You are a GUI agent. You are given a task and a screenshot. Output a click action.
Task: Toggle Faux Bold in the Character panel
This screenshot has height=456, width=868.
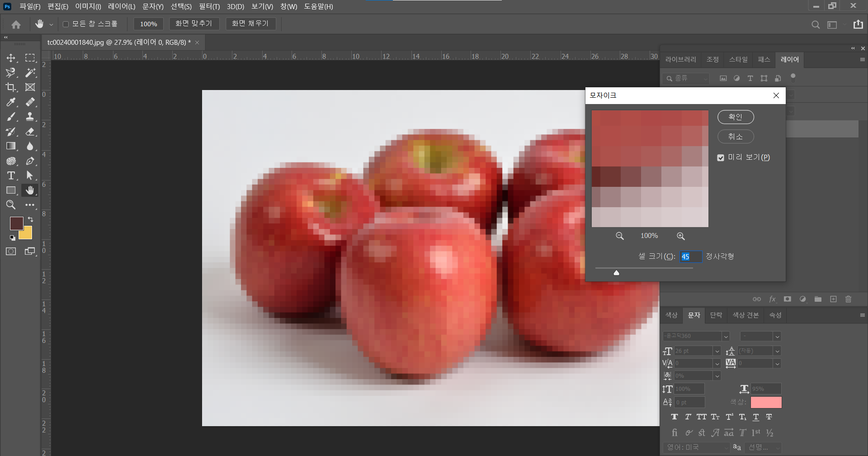point(675,417)
